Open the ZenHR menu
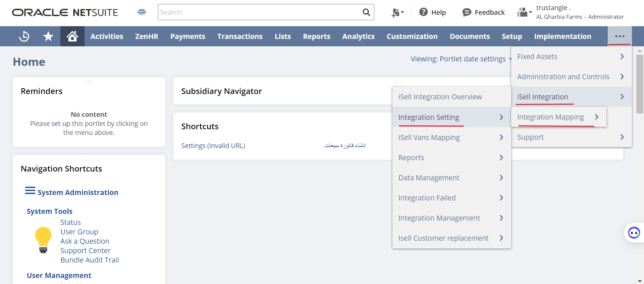The width and height of the screenshot is (644, 284). [147, 36]
